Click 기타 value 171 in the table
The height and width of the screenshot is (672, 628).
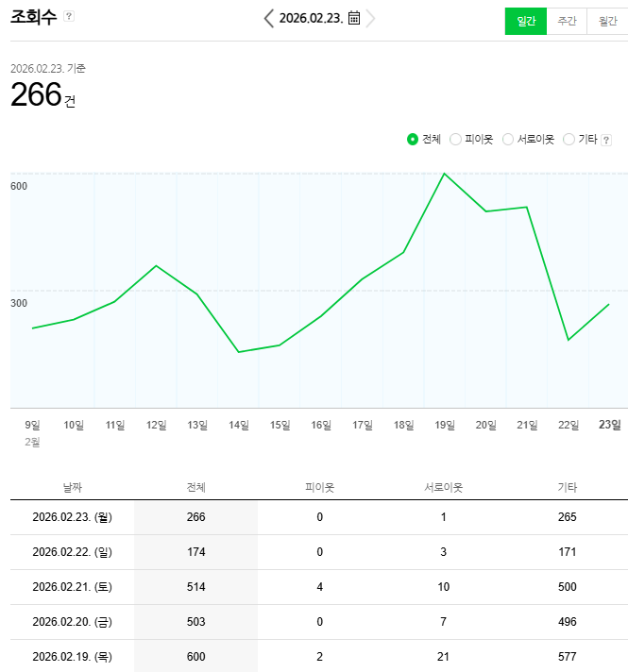click(567, 552)
